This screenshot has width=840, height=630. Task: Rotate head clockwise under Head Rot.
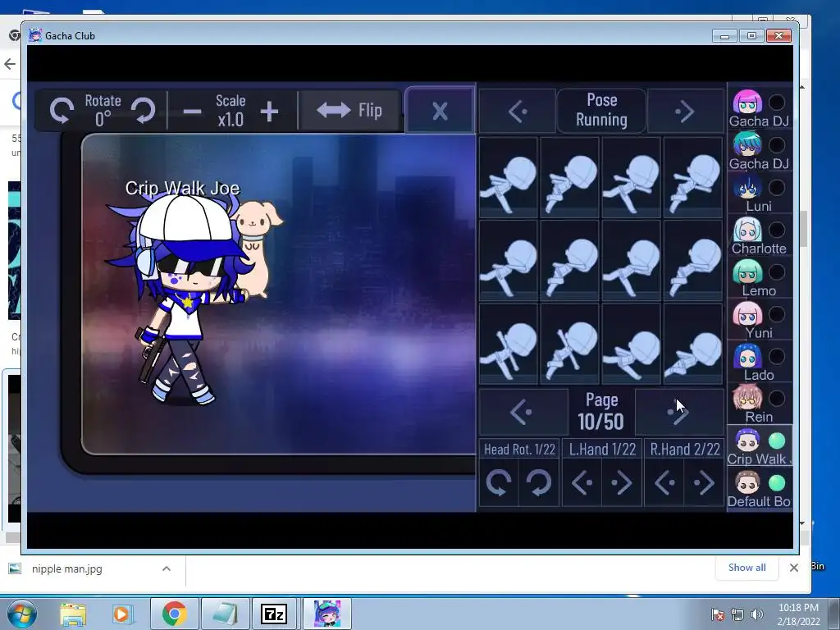(538, 482)
